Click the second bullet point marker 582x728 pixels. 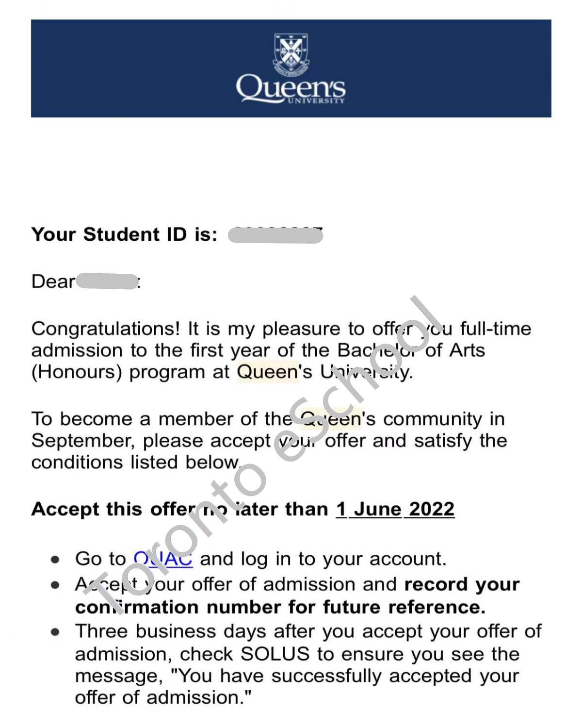tap(55, 585)
